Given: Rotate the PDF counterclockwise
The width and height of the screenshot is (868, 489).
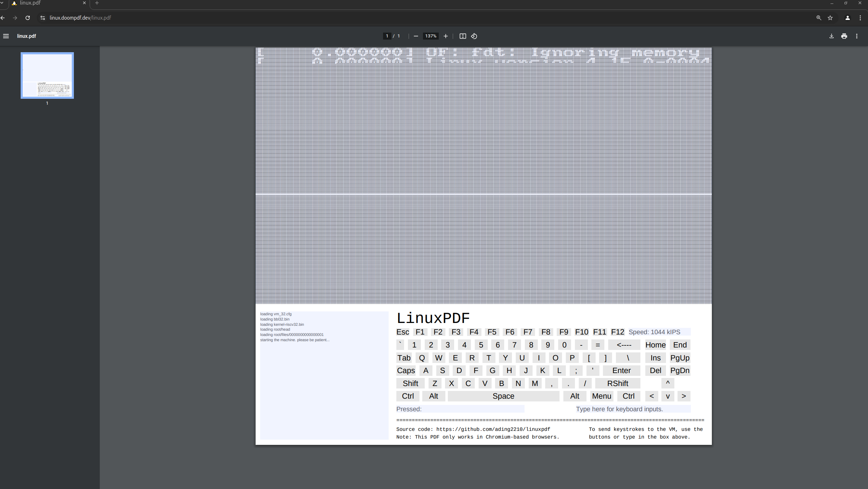Looking at the screenshot, I should (x=474, y=36).
